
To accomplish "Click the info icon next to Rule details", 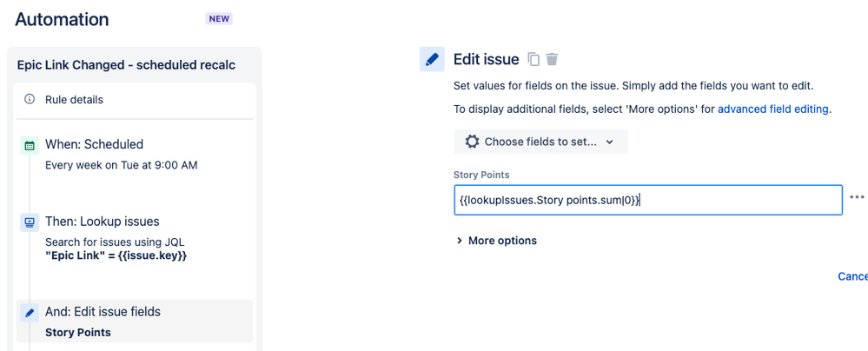I will 30,100.
